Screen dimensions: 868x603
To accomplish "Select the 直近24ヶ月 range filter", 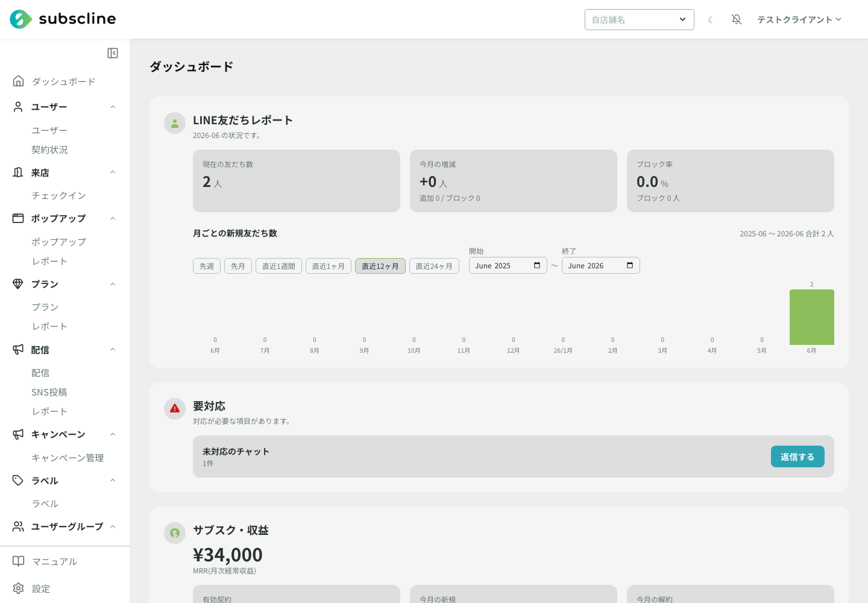I will 434,266.
